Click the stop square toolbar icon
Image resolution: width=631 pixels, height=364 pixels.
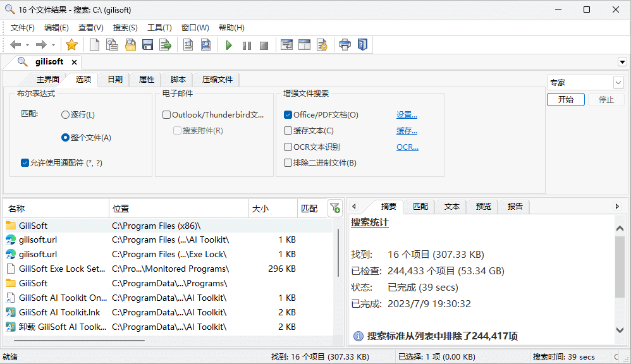[264, 45]
